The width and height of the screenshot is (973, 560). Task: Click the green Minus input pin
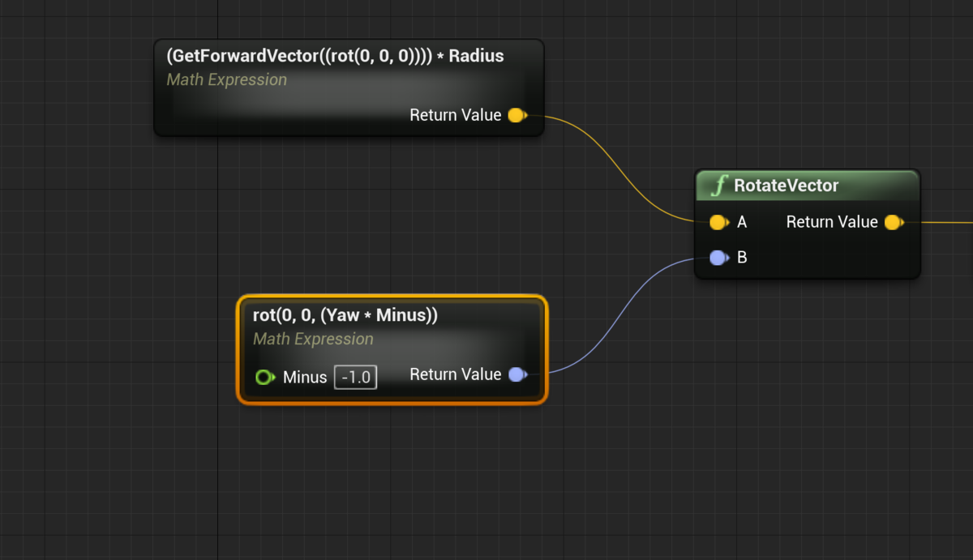coord(265,377)
